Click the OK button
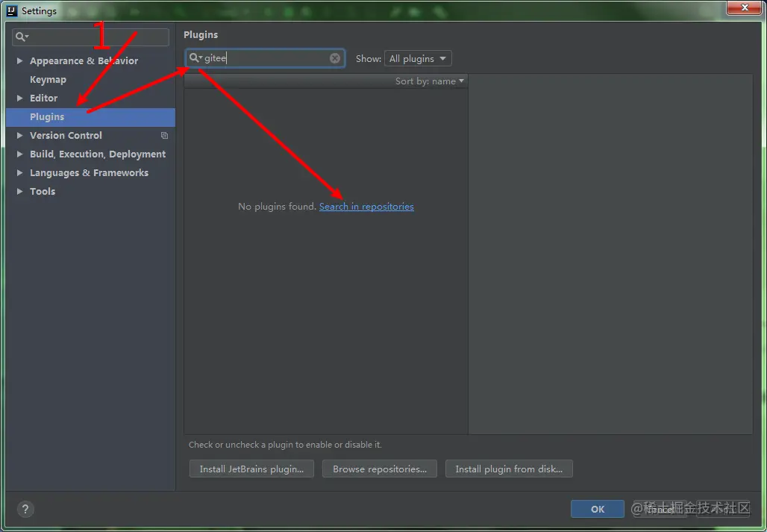Image resolution: width=767 pixels, height=532 pixels. (x=598, y=509)
